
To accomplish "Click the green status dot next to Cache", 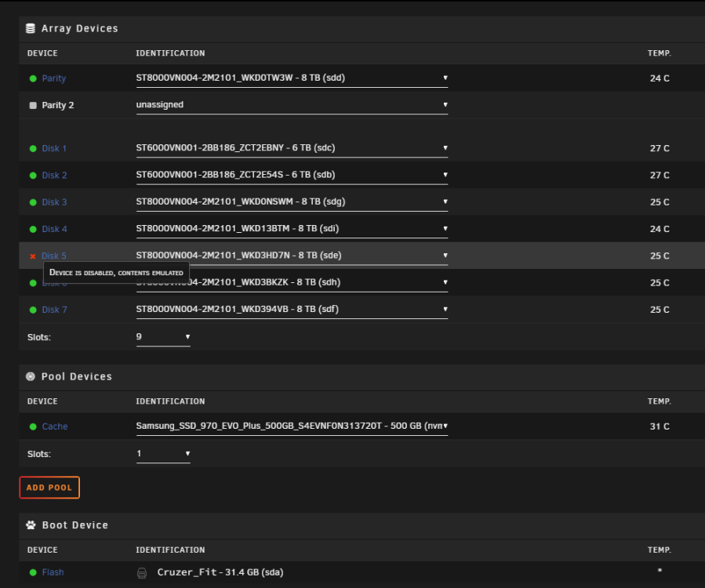I will 33,426.
